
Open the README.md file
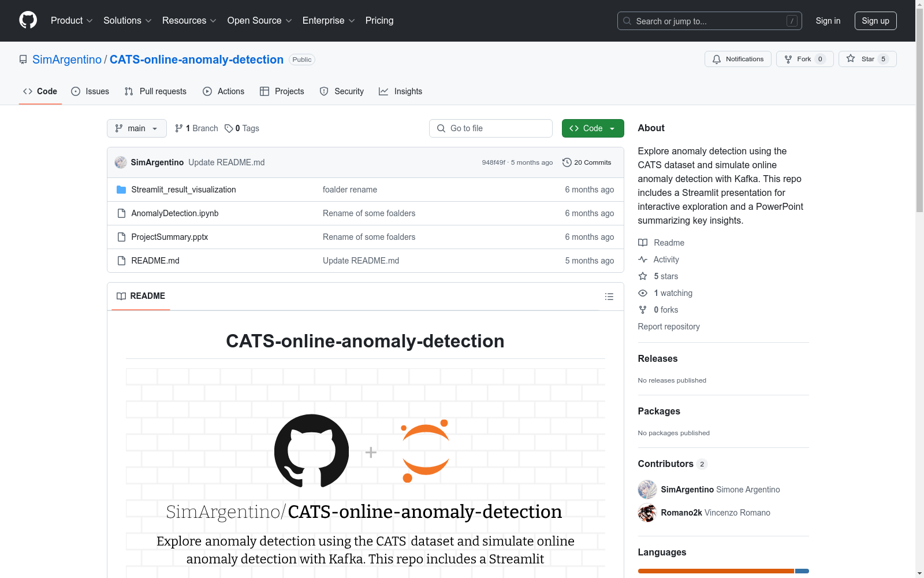coord(155,261)
